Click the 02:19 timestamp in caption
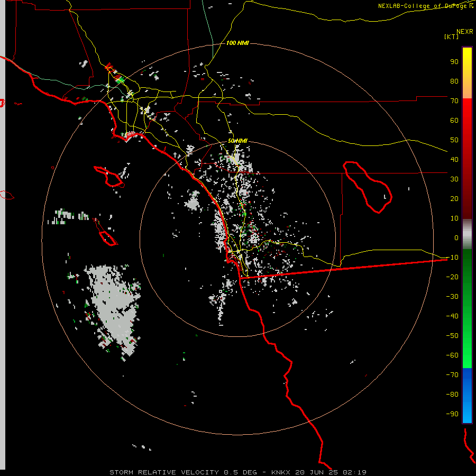Image resolution: width=476 pixels, height=476 pixels. pyautogui.click(x=355, y=472)
